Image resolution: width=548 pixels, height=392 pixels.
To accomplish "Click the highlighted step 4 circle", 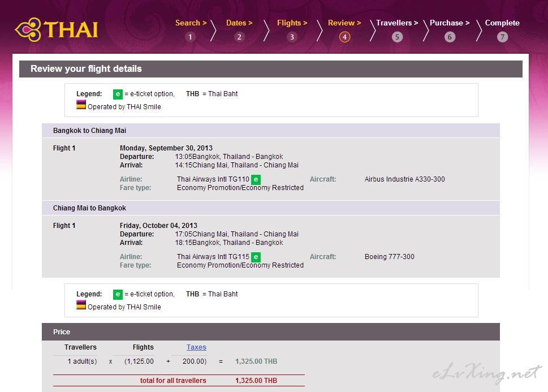I will pyautogui.click(x=344, y=37).
